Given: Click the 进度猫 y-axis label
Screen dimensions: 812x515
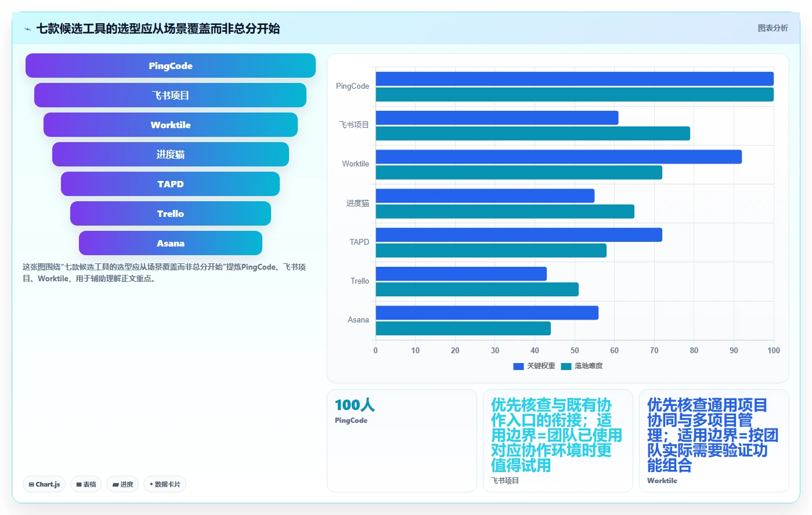Looking at the screenshot, I should pyautogui.click(x=358, y=203).
